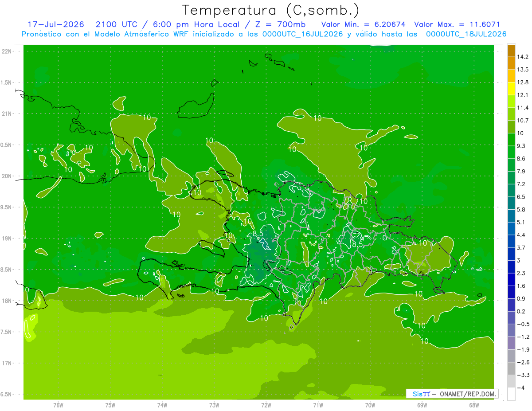
Task: Click the '10.7' color scale label
Action: pos(524,121)
